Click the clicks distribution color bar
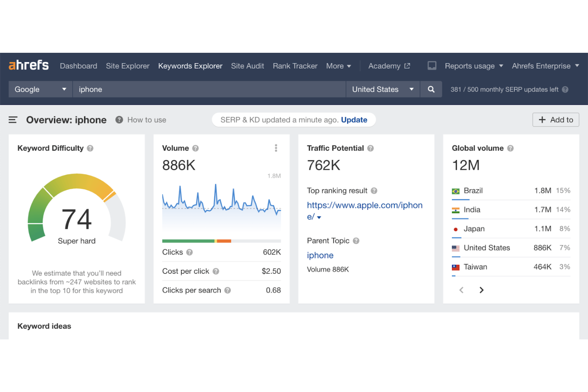 [x=221, y=241]
